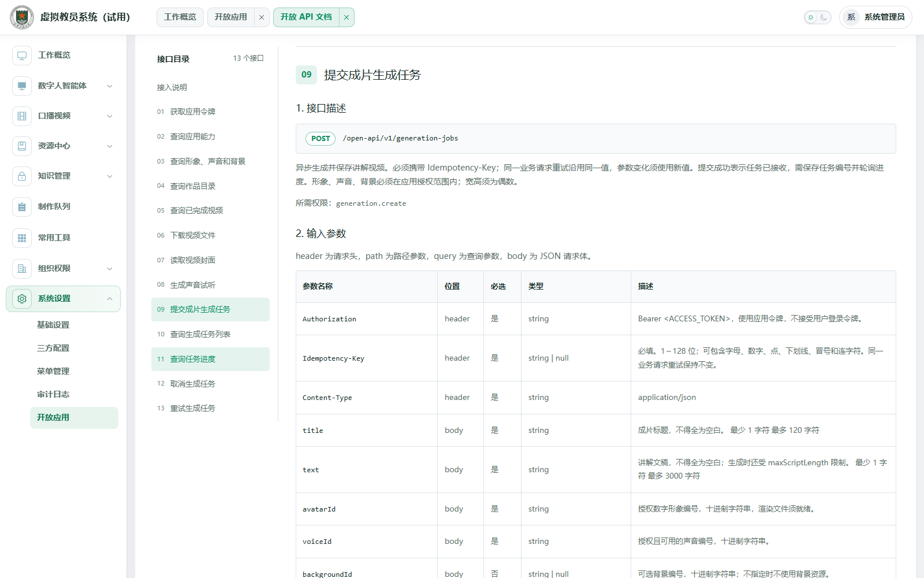
Task: Go to 05 查询已完成视频 entry
Action: pyautogui.click(x=210, y=210)
